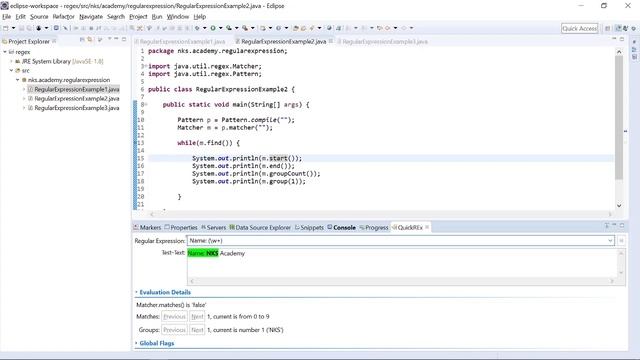Open the Navigate menu
The height and width of the screenshot is (360, 640).
click(x=91, y=17)
